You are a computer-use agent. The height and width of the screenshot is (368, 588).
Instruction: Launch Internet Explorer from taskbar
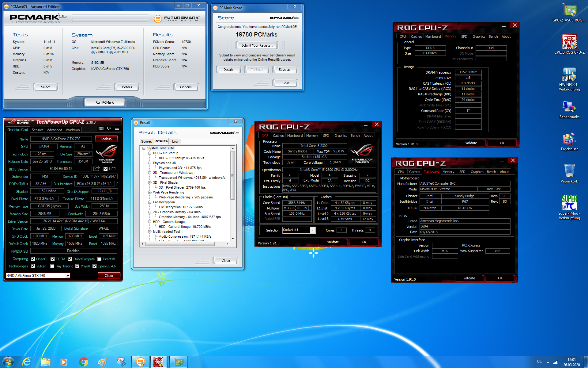tap(27, 362)
